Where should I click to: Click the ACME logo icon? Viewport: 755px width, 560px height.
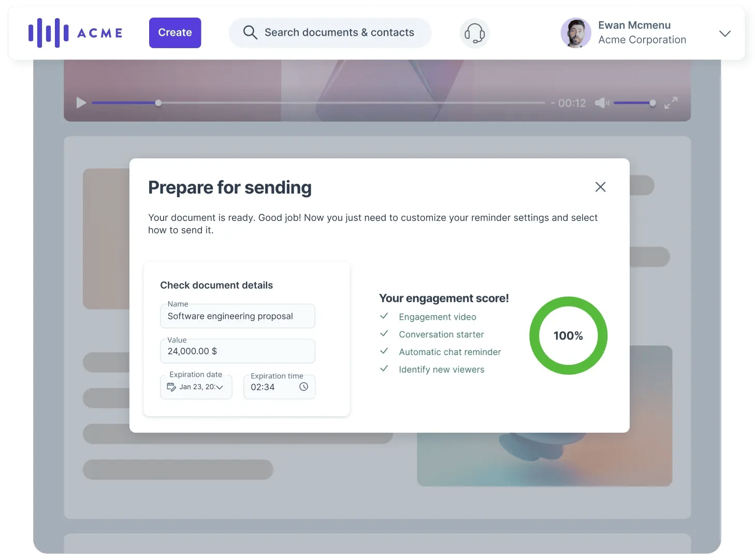coord(48,33)
